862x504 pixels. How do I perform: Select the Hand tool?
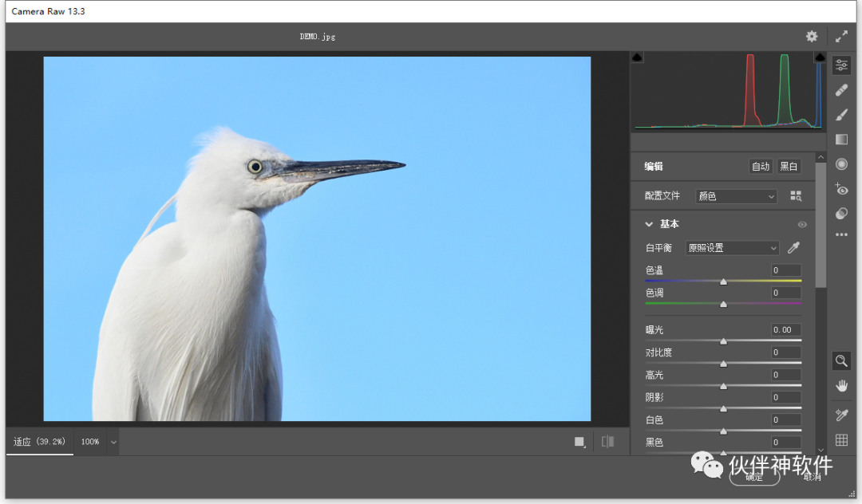point(841,386)
